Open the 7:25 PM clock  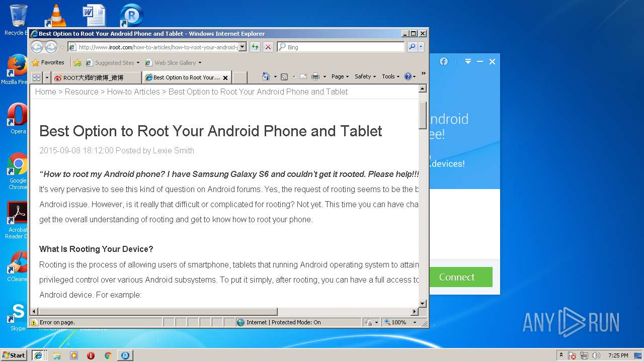618,355
